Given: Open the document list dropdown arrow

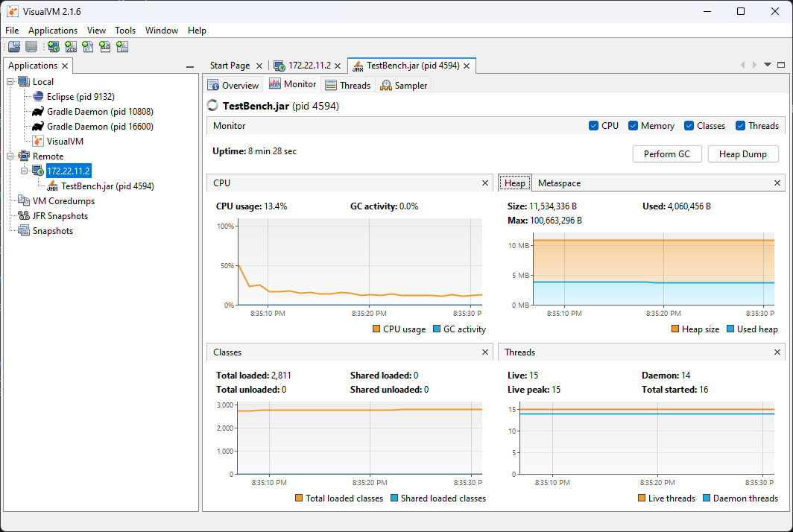Looking at the screenshot, I should [768, 65].
